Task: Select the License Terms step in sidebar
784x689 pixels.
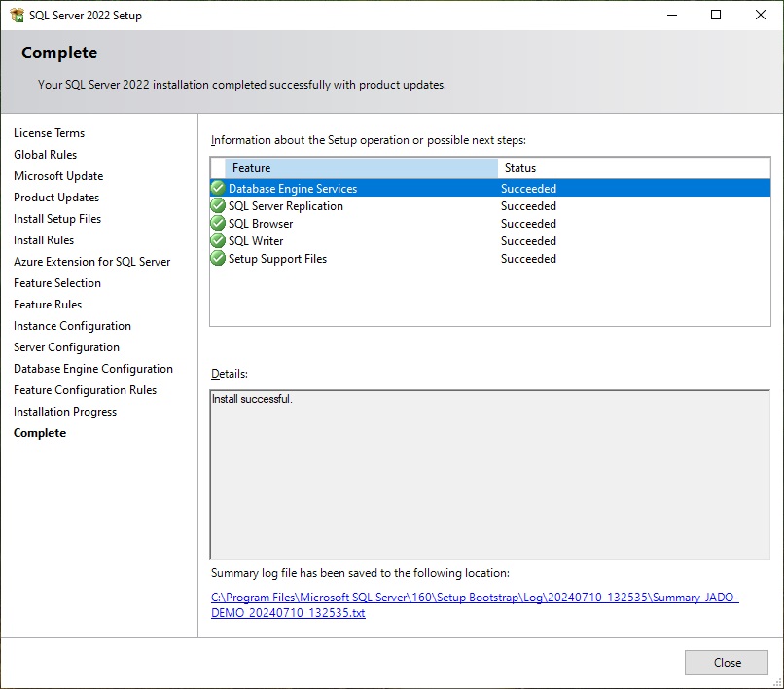Action: pos(49,133)
